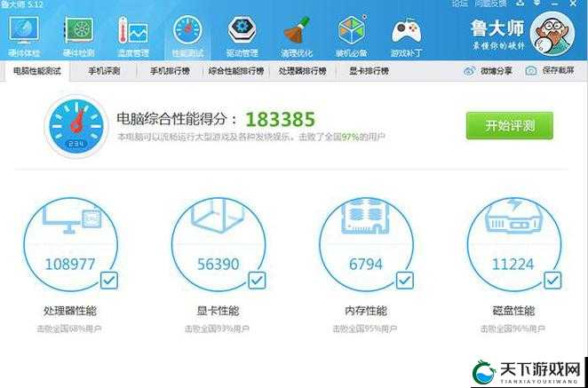Viewport: 588px width, 388px height.
Task: Click the processor circle with score 108977
Action: click(x=70, y=244)
